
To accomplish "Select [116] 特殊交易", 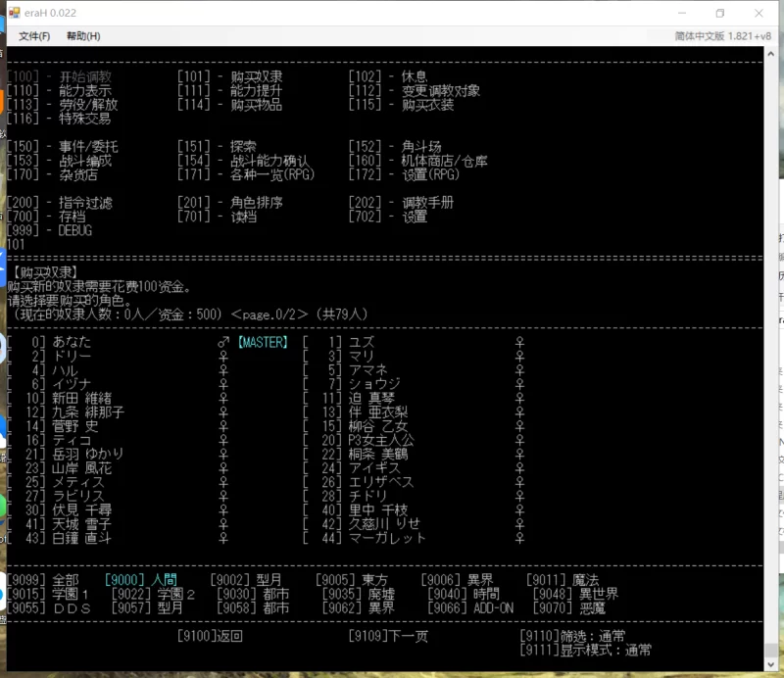I will click(59, 119).
